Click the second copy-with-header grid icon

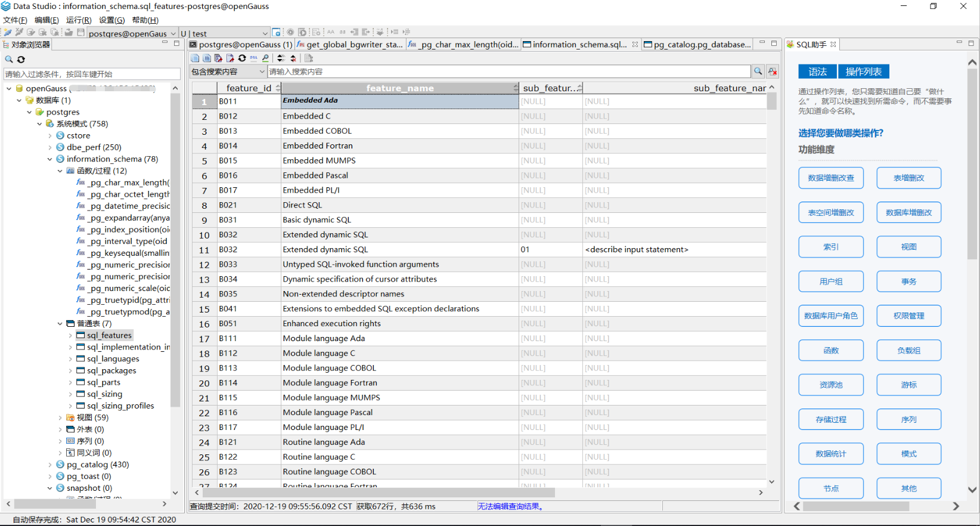(x=207, y=58)
